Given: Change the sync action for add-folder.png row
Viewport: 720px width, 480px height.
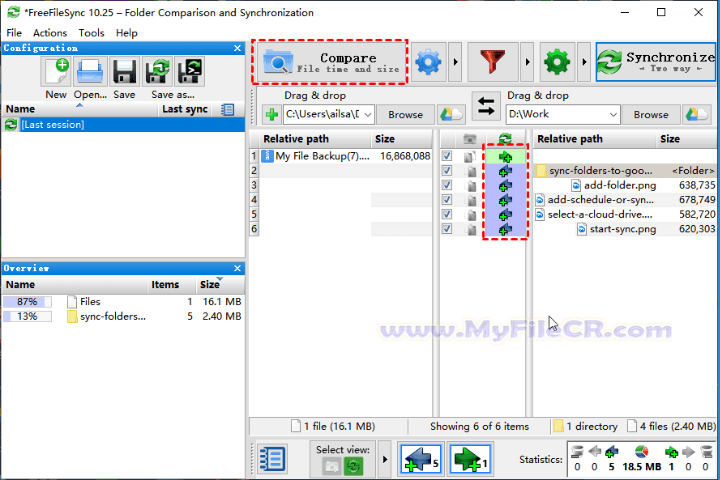Looking at the screenshot, I should coord(505,186).
